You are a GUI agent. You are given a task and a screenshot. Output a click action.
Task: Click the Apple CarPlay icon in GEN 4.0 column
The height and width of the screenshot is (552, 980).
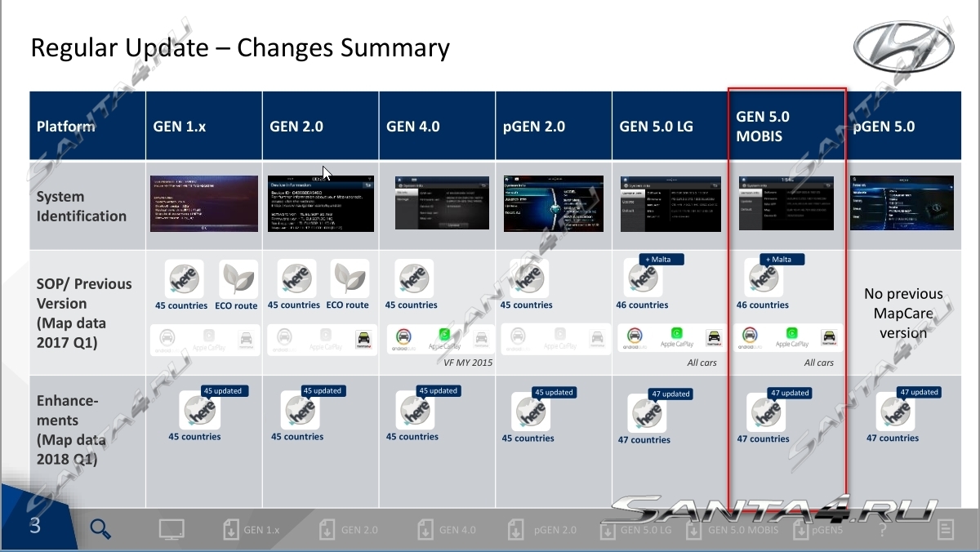point(446,334)
